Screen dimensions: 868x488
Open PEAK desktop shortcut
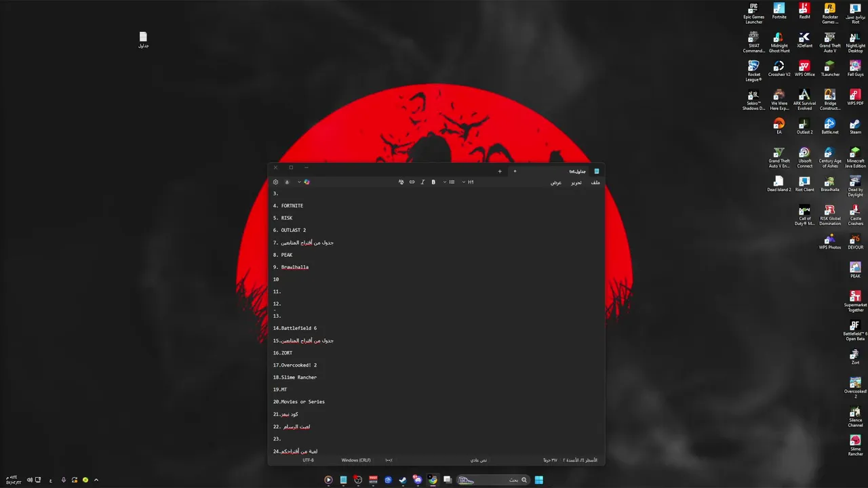coord(855,270)
